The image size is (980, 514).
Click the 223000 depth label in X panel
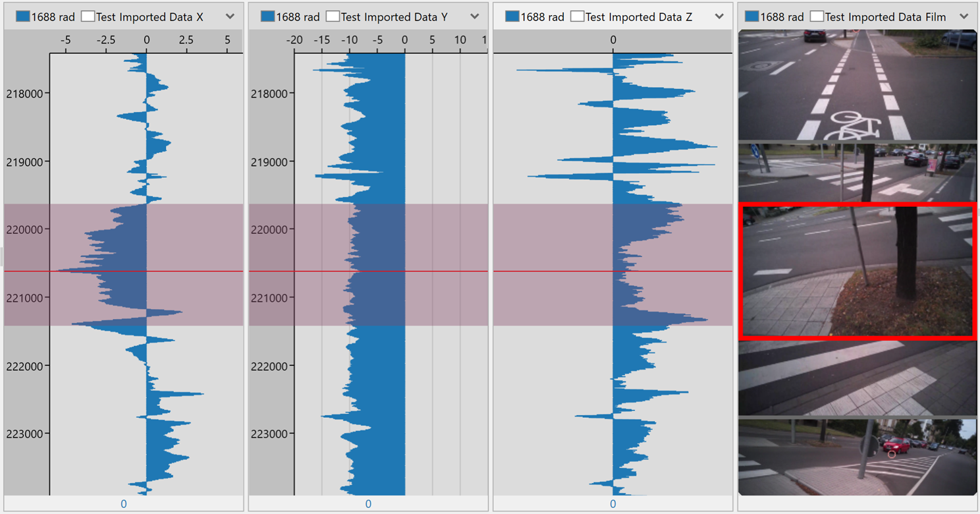(x=25, y=434)
